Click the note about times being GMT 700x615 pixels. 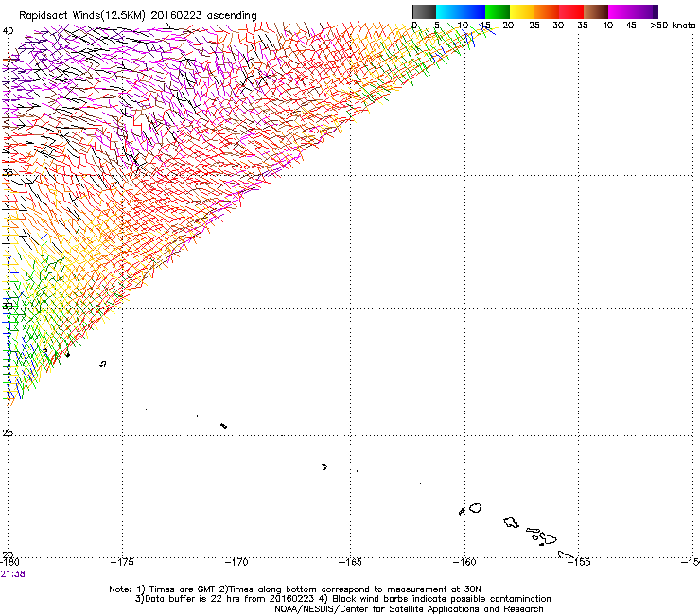pos(295,589)
